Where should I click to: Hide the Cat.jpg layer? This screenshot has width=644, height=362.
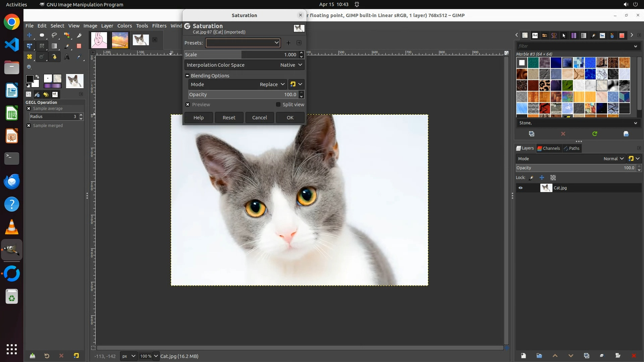pos(521,188)
